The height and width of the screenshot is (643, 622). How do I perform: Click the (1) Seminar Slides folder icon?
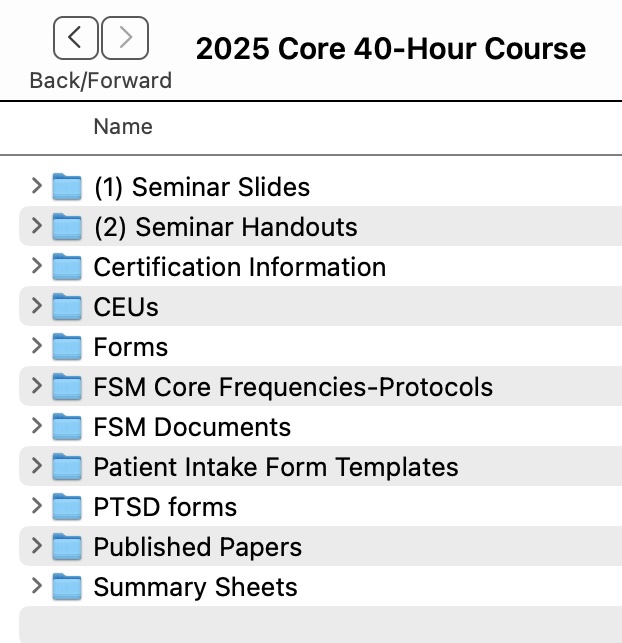click(x=67, y=187)
